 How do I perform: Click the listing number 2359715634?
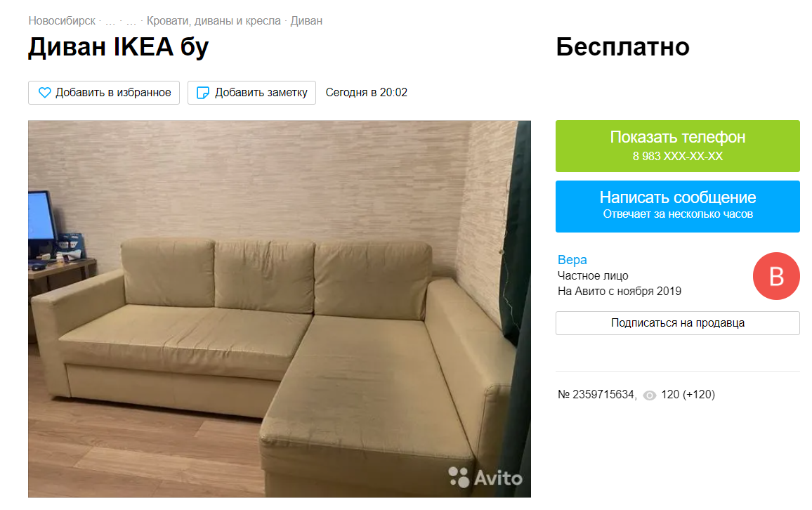tap(603, 395)
